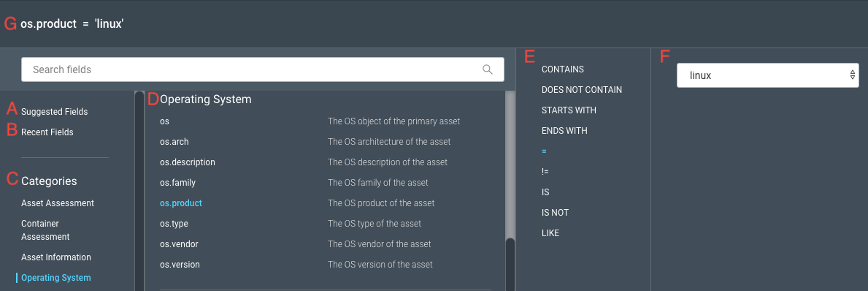Focus the Search fields input

coord(262,70)
